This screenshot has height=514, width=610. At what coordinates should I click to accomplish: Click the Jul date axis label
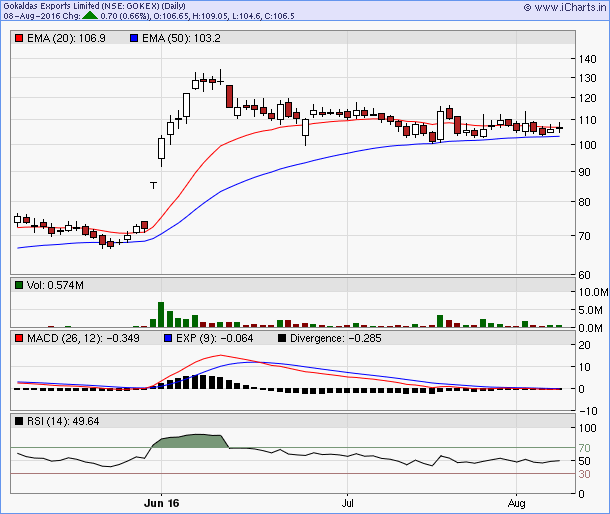[347, 503]
